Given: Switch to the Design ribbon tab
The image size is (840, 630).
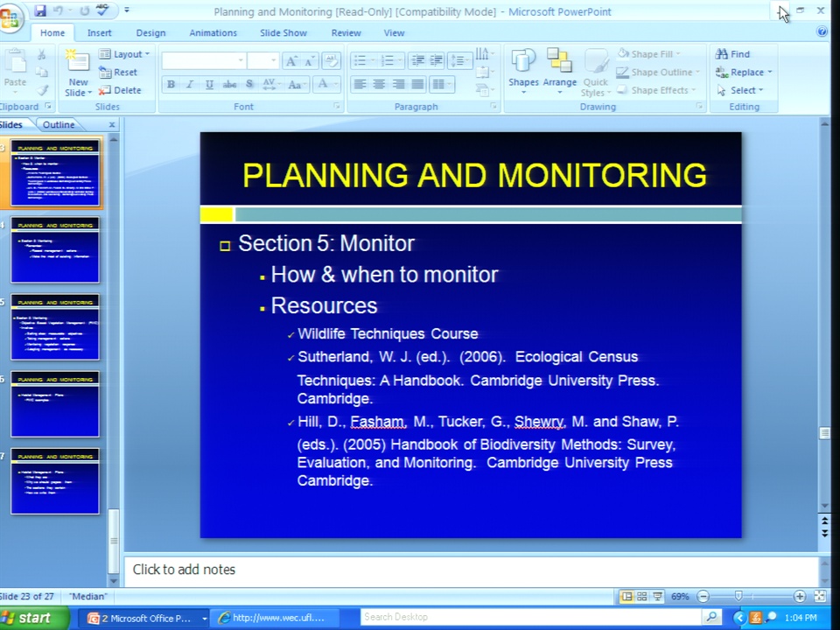Looking at the screenshot, I should coord(150,32).
